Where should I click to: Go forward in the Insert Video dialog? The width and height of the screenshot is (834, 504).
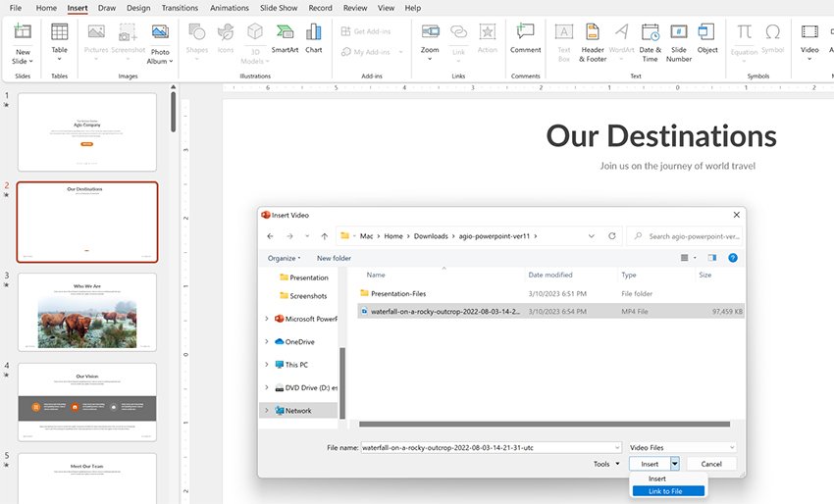pyautogui.click(x=289, y=236)
